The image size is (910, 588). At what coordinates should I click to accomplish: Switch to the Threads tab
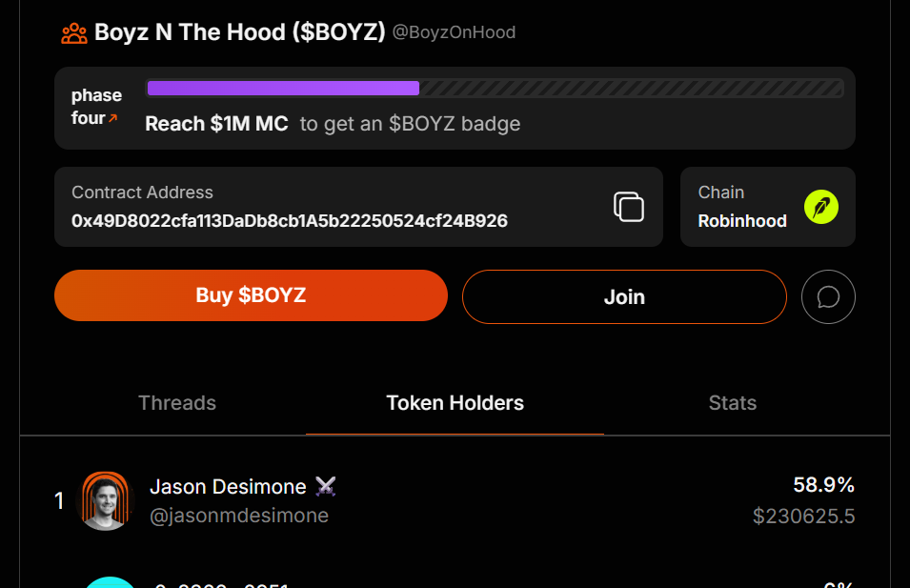coord(177,403)
